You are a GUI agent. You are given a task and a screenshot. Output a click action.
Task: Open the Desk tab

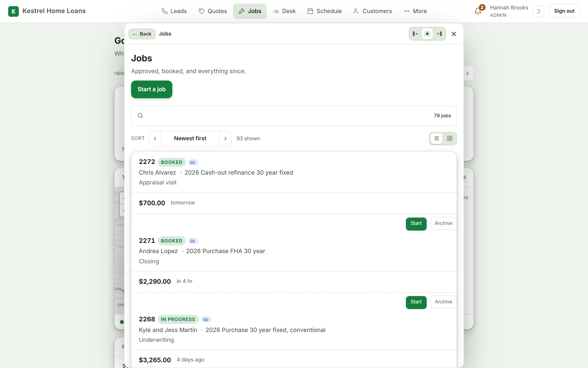tap(285, 11)
